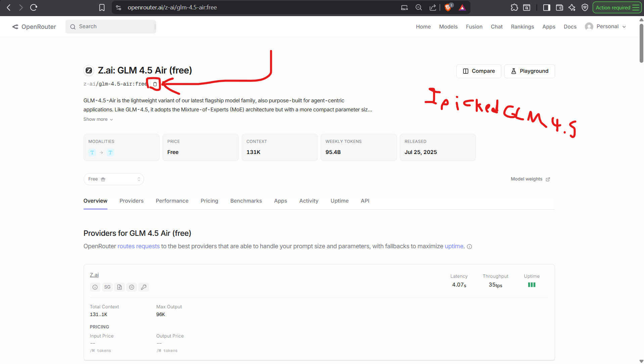Screen dimensions: 644x364
Task: Open the Action required browser menu
Action: coord(617,7)
